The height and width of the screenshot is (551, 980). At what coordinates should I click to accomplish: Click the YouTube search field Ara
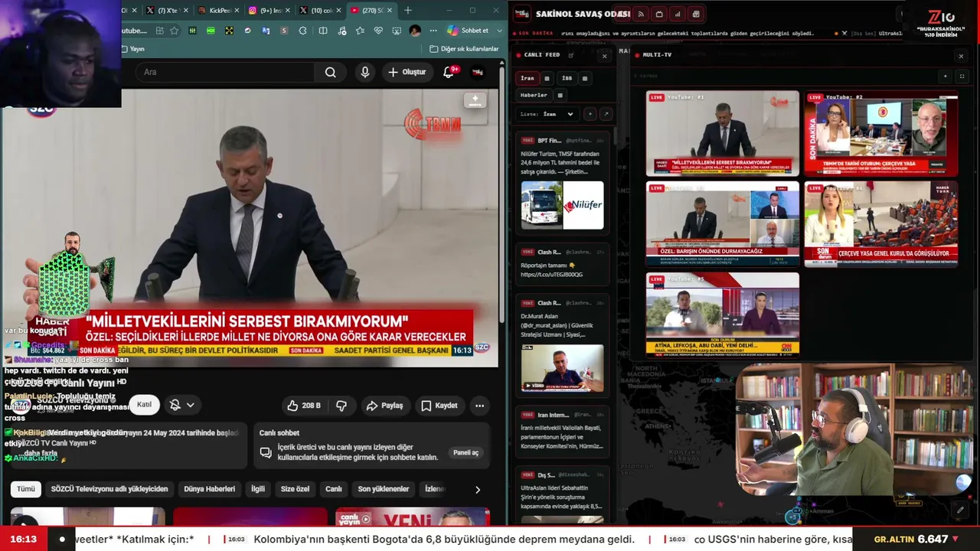[226, 72]
